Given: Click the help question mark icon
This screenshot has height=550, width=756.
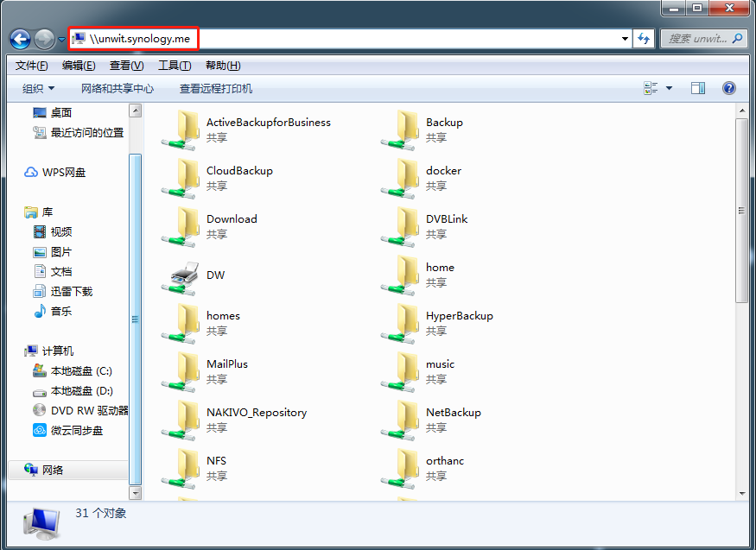Looking at the screenshot, I should point(728,88).
